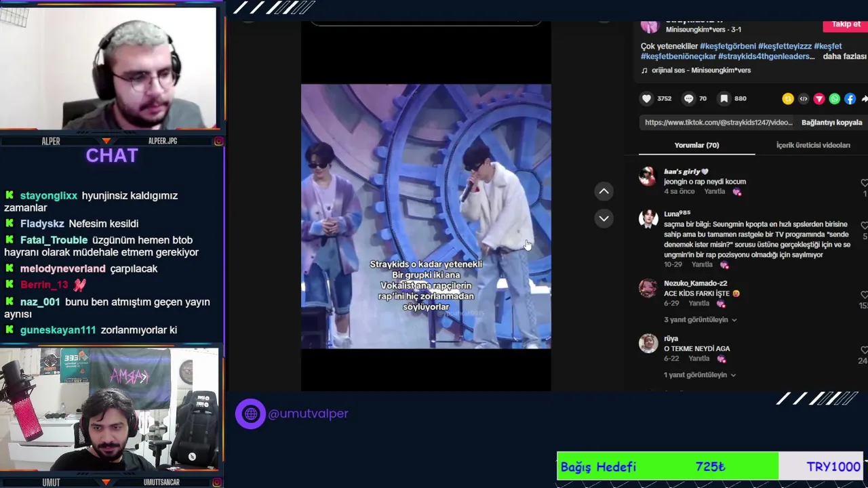Like the video with the heart icon
The height and width of the screenshot is (488, 868).
(646, 99)
